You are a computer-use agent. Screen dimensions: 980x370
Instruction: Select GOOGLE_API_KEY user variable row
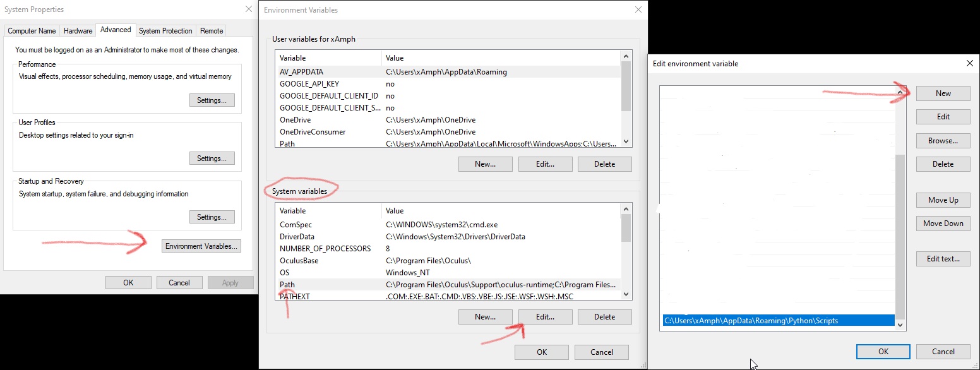coord(449,84)
